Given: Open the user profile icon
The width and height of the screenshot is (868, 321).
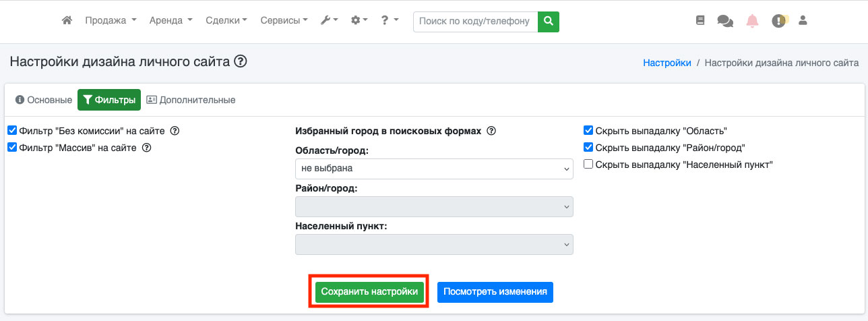Looking at the screenshot, I should tap(803, 21).
